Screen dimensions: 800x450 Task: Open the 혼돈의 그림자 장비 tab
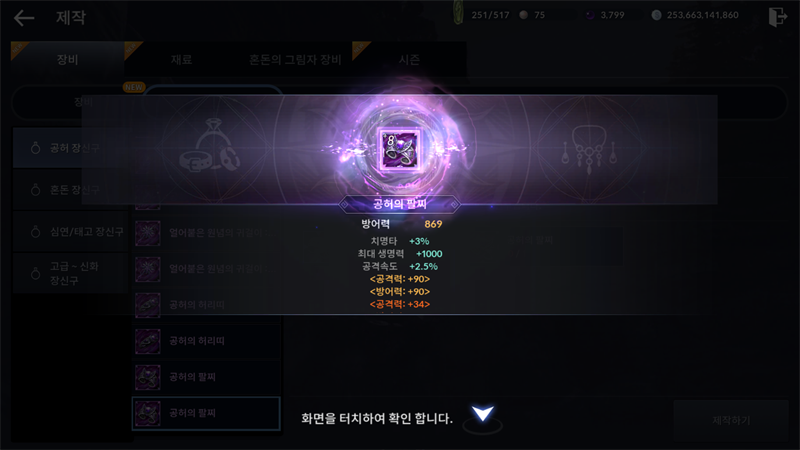(295, 59)
